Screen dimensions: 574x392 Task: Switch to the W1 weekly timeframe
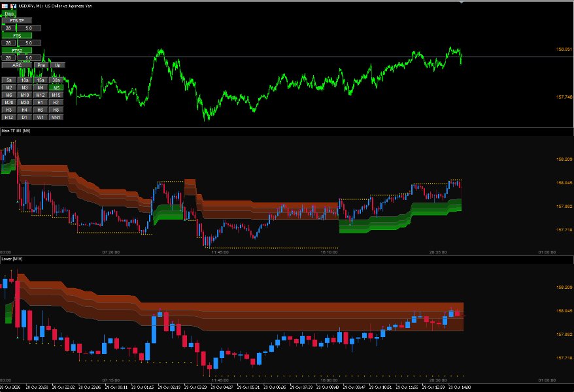point(41,118)
